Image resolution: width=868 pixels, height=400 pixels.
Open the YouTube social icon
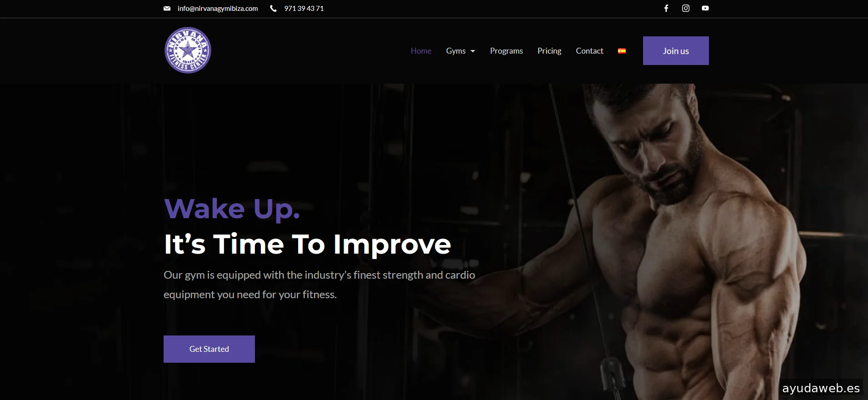[705, 8]
